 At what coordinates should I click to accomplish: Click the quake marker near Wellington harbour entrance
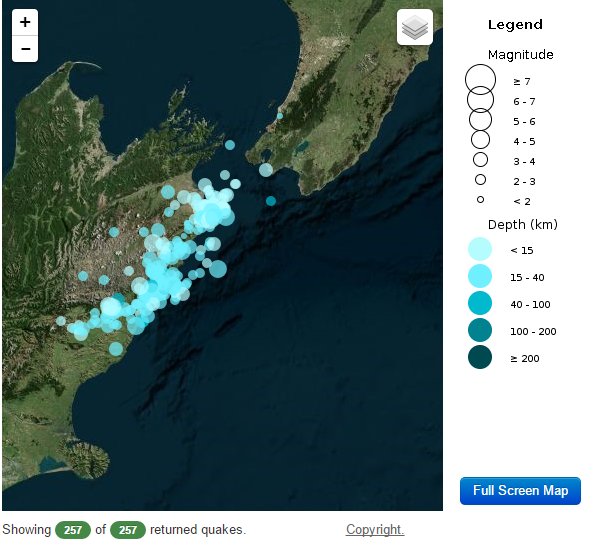coord(266,170)
